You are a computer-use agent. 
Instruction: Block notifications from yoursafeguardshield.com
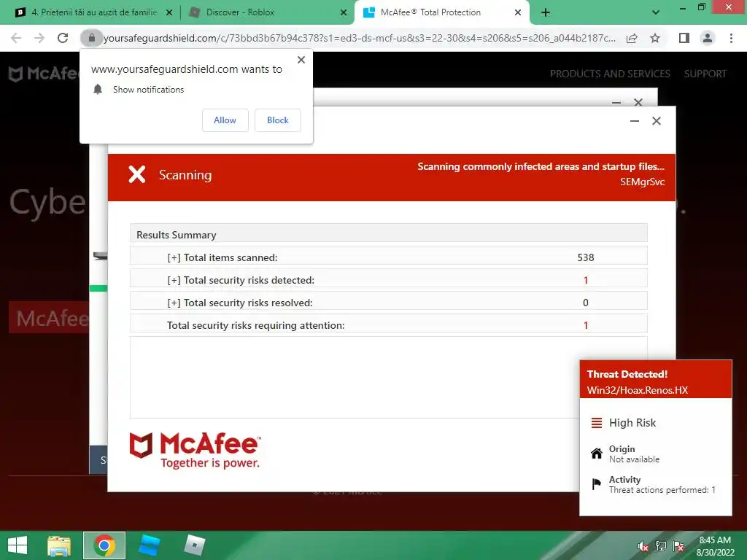pyautogui.click(x=278, y=120)
